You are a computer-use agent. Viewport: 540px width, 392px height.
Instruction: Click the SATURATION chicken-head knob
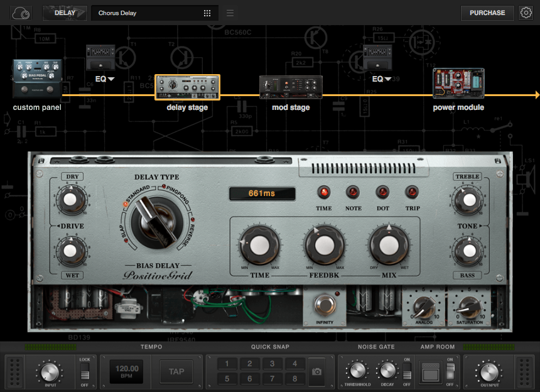(x=470, y=307)
